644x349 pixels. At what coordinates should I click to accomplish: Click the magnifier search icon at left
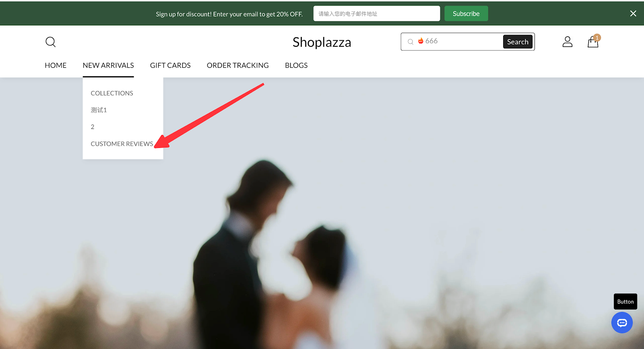[x=50, y=42]
